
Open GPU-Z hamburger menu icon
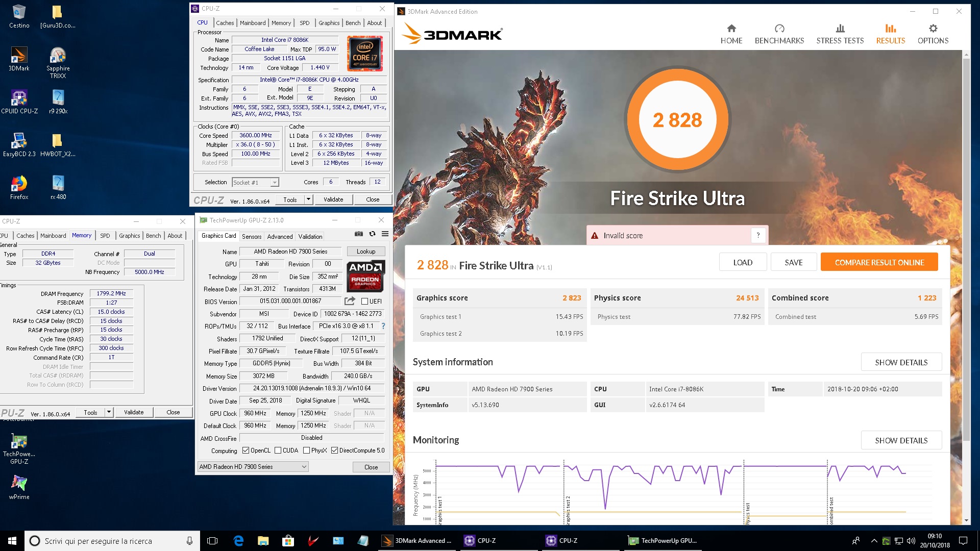coord(385,234)
